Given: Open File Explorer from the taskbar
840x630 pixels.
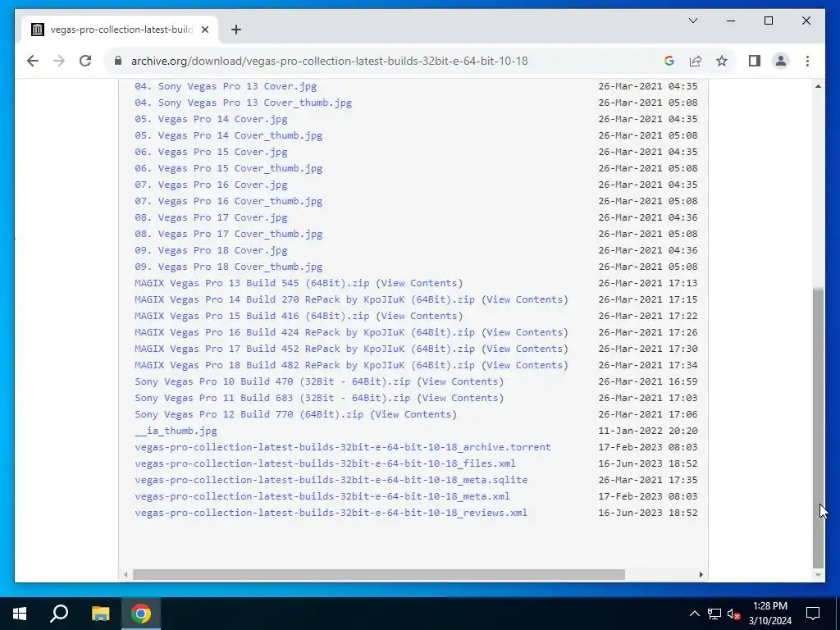Looking at the screenshot, I should pyautogui.click(x=100, y=614).
